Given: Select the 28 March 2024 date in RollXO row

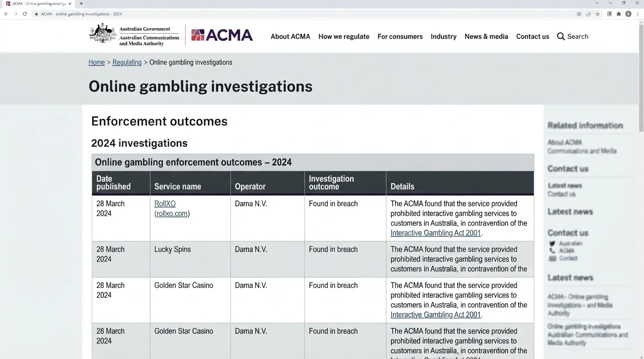Looking at the screenshot, I should point(110,208).
